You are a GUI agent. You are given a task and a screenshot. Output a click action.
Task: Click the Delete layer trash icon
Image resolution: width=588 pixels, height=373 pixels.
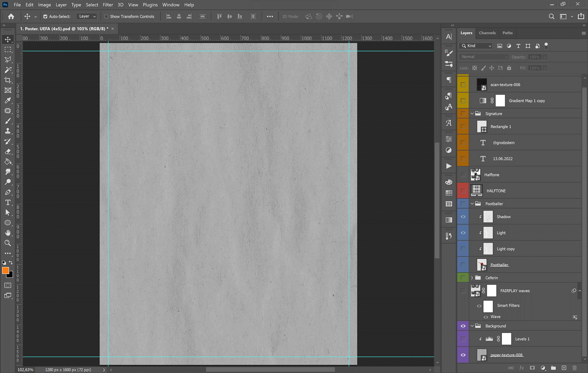[x=575, y=368]
